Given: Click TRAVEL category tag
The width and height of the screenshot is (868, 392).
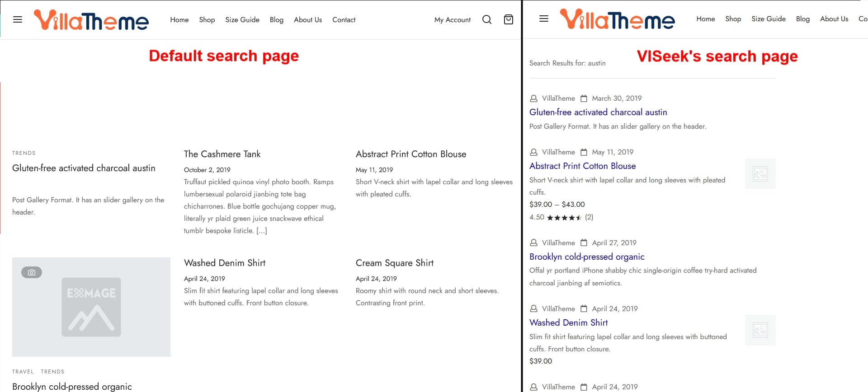Looking at the screenshot, I should (23, 372).
